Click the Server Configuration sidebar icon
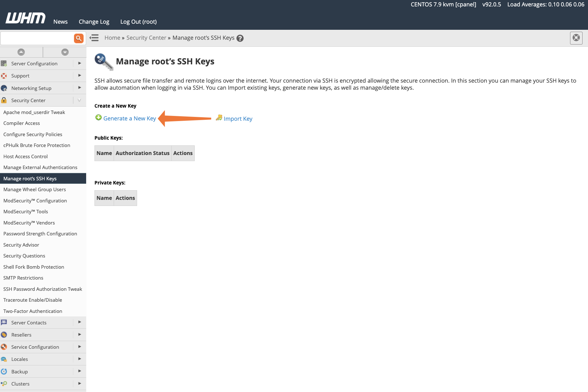The image size is (588, 392). [4, 63]
